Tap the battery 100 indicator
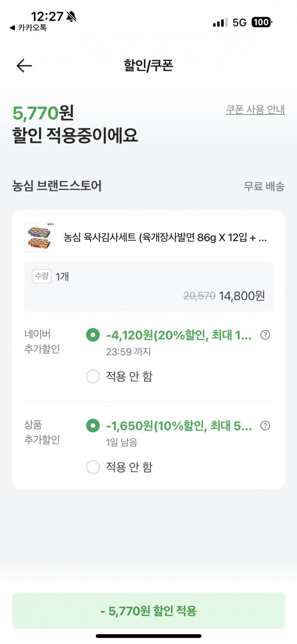The width and height of the screenshot is (297, 644). click(261, 22)
